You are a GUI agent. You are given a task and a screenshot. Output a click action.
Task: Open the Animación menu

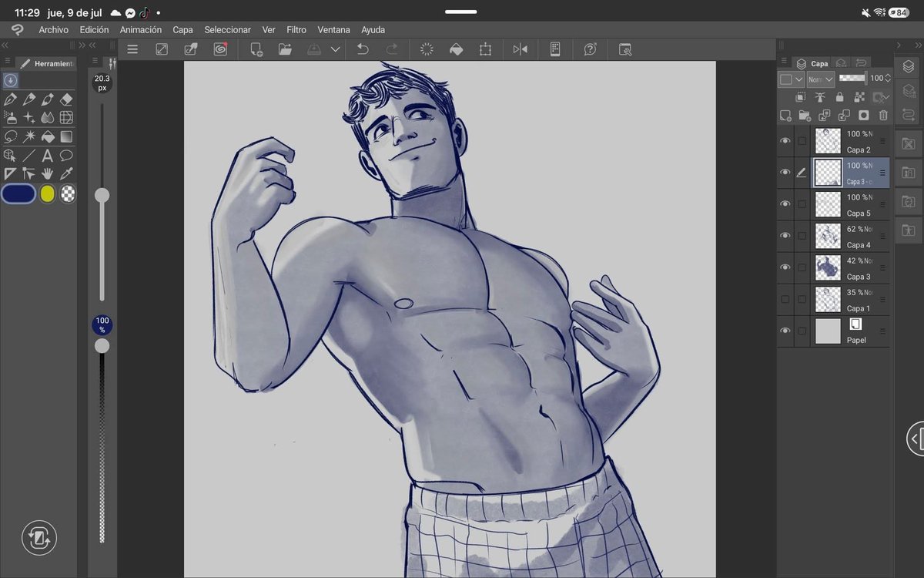[x=141, y=30]
